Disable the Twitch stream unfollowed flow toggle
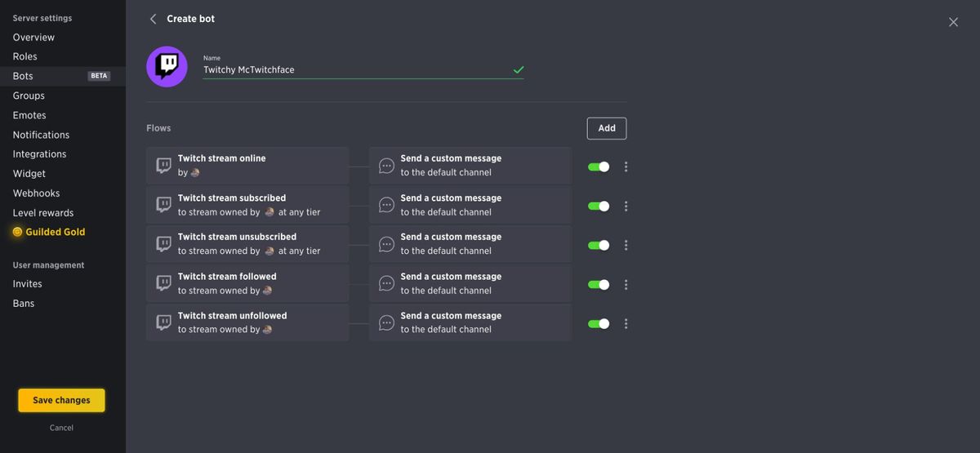The image size is (980, 453). [599, 323]
